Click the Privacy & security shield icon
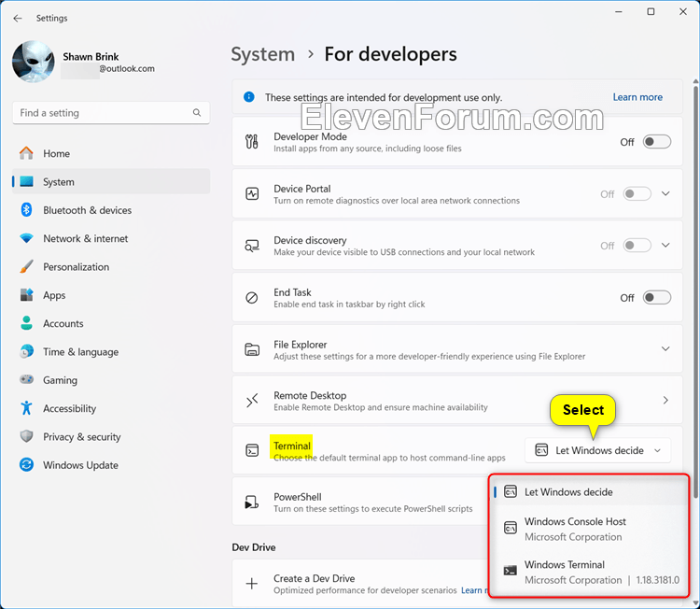Image resolution: width=700 pixels, height=609 pixels. pyautogui.click(x=26, y=436)
